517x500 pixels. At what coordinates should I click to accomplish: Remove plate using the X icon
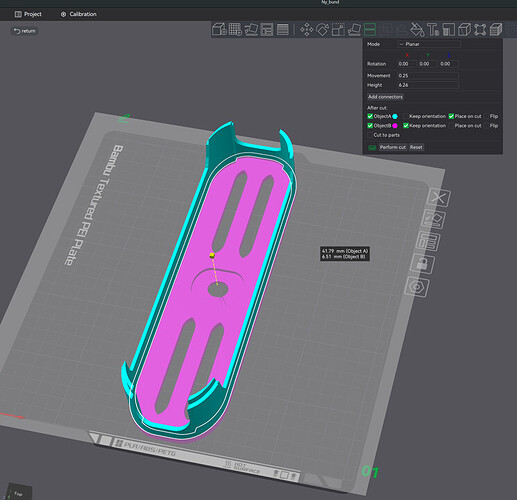(x=439, y=198)
